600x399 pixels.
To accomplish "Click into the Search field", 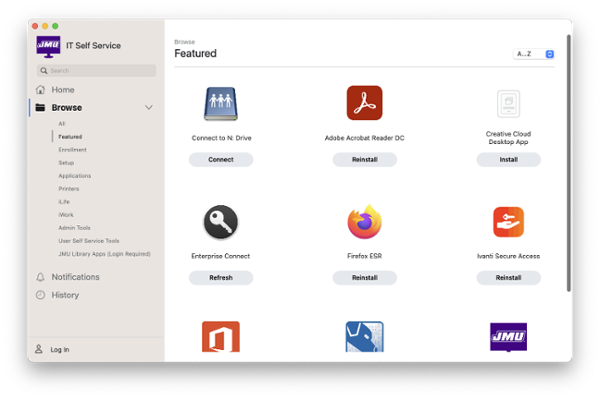I will pos(96,71).
